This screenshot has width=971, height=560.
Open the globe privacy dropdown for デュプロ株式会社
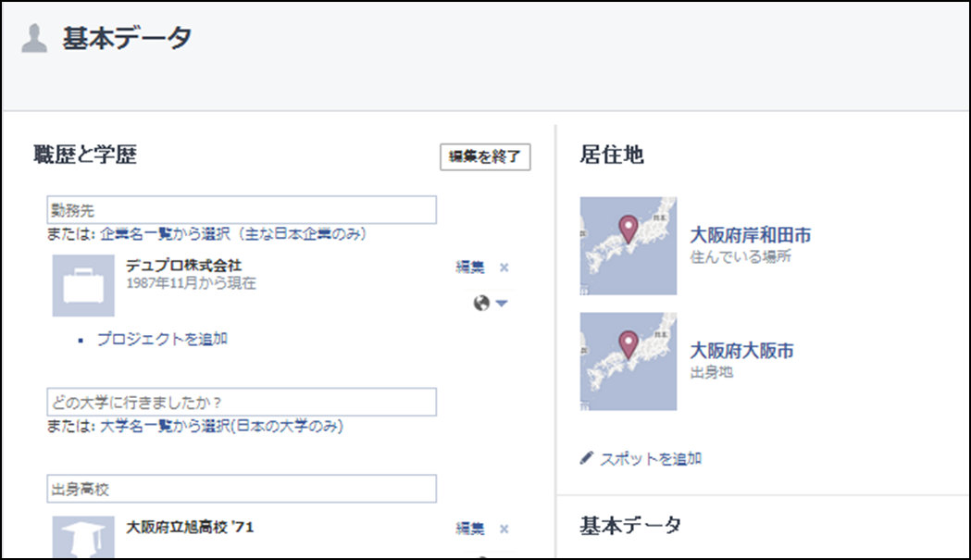pyautogui.click(x=491, y=304)
